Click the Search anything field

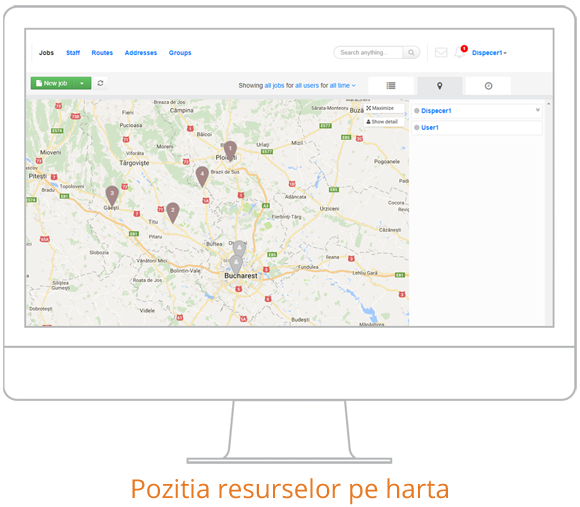click(x=368, y=53)
